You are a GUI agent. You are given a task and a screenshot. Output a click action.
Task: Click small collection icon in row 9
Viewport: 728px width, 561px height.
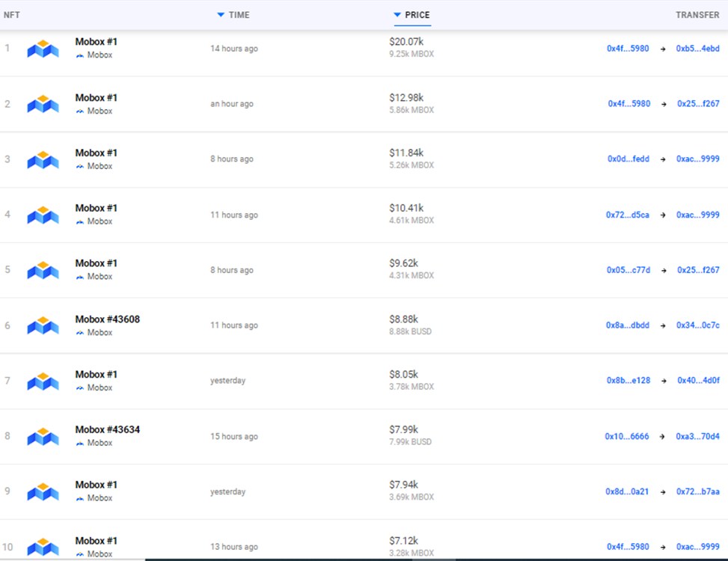pos(80,498)
